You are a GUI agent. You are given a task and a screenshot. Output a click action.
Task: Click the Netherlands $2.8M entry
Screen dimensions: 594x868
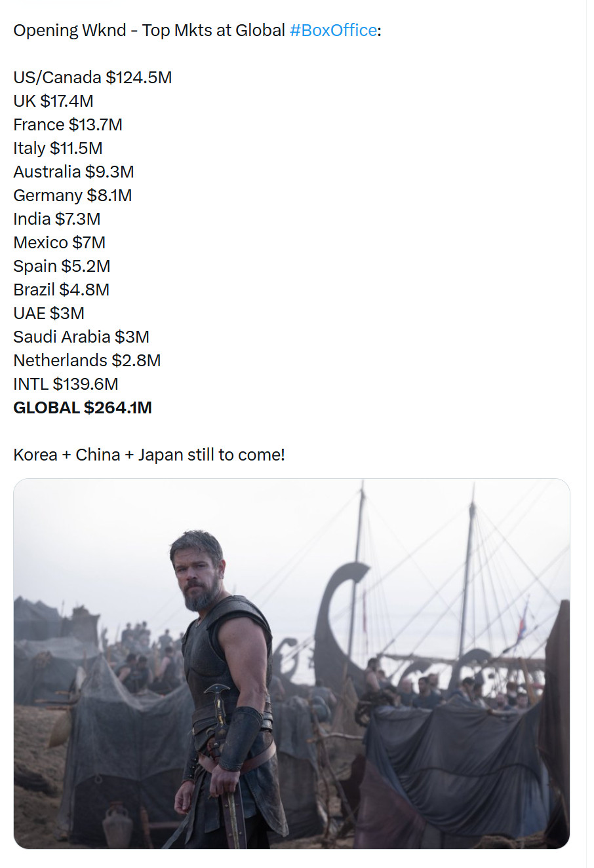87,360
